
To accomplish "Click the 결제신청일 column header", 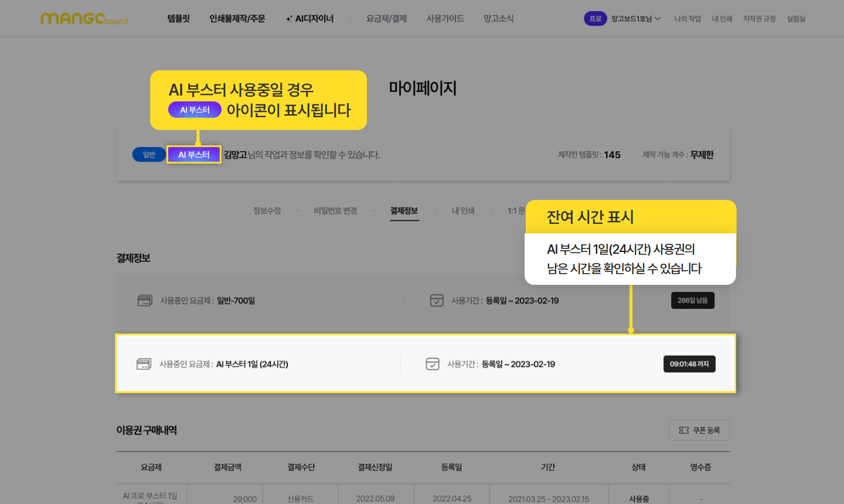I will pyautogui.click(x=375, y=467).
